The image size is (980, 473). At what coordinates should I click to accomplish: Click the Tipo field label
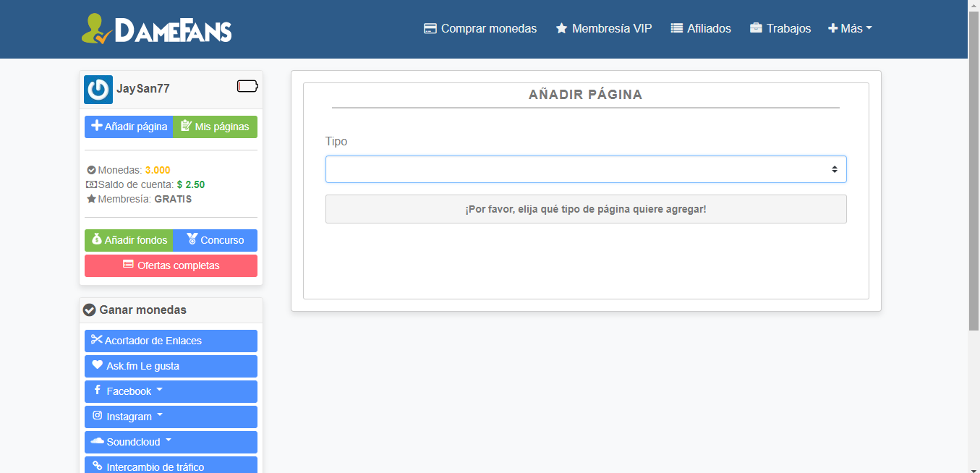coord(336,141)
